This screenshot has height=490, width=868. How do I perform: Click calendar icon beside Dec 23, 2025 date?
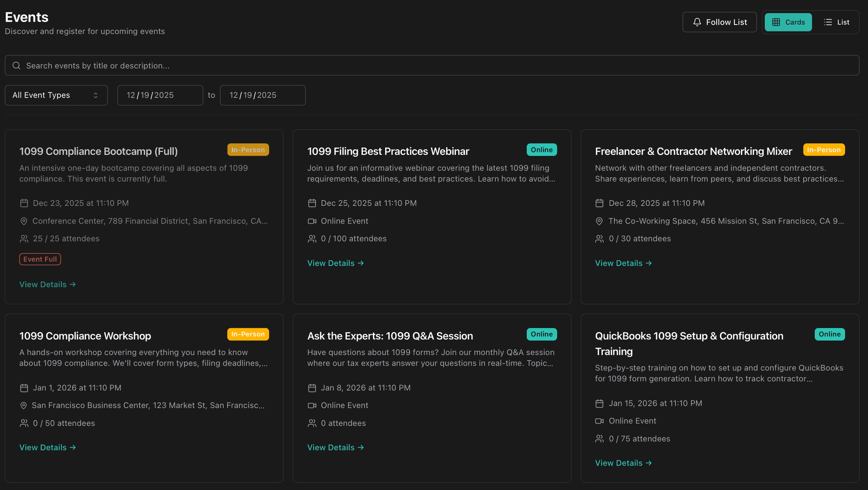[x=24, y=203]
